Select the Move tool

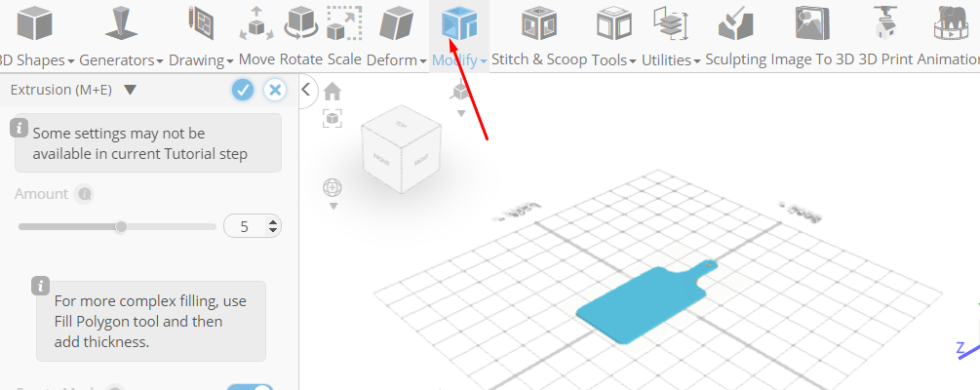click(x=256, y=35)
